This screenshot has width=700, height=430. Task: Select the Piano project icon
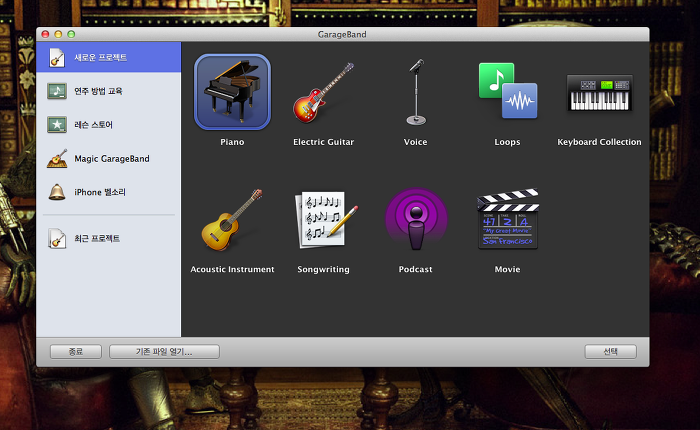click(232, 92)
